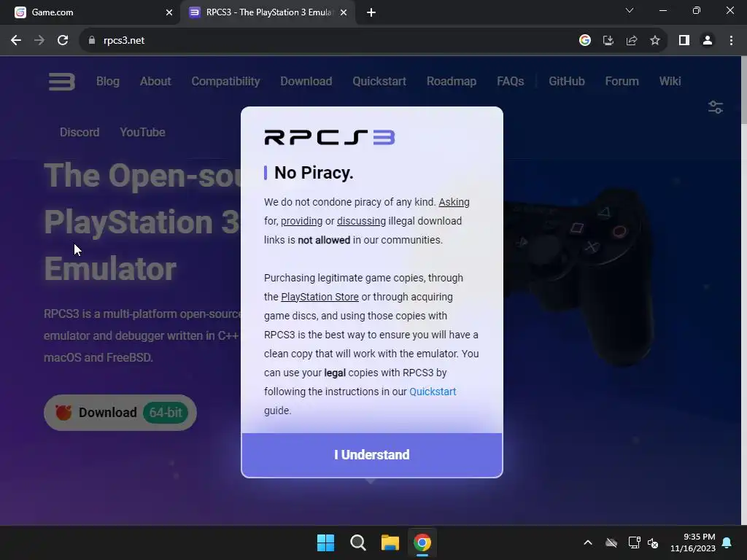747x560 pixels.
Task: Click the RPCS3 site logo icon
Action: point(62,82)
